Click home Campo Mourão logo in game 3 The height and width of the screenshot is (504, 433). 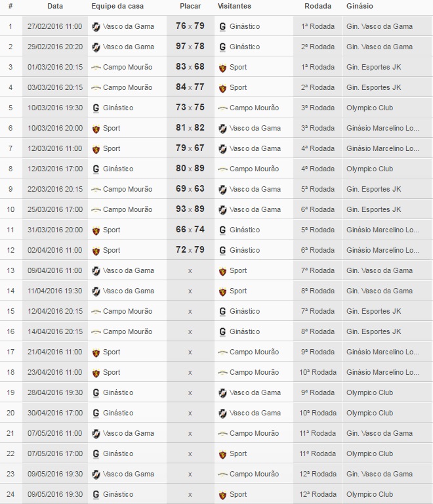[x=96, y=68]
